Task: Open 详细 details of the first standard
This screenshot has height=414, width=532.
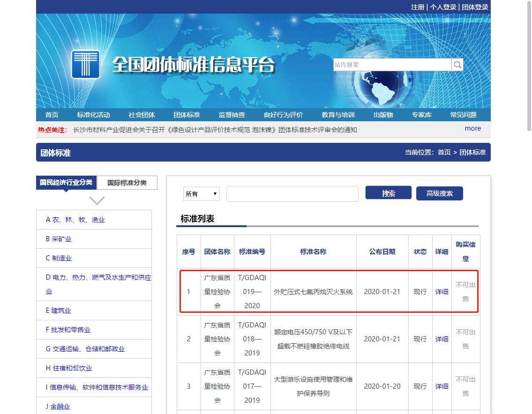Action: click(x=441, y=291)
